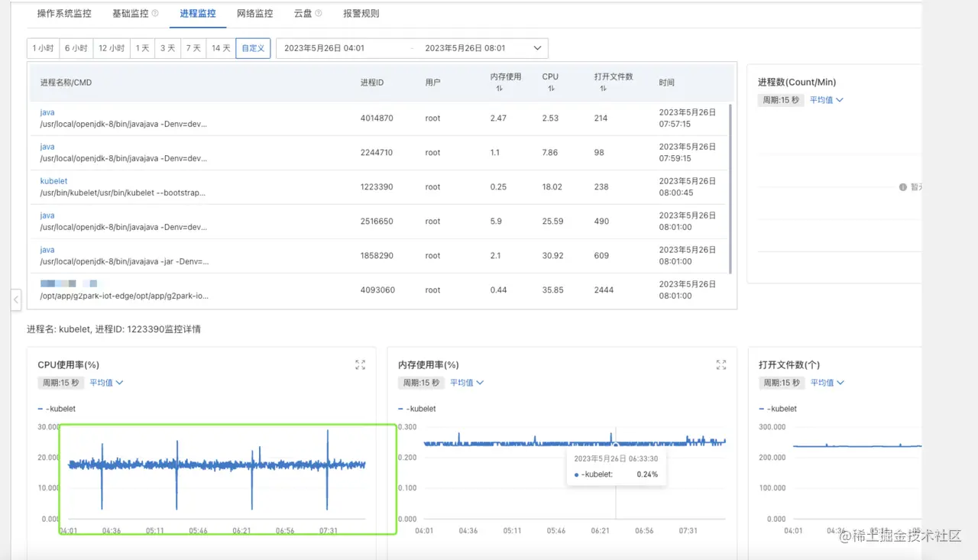978x560 pixels.
Task: Open the 平均值 dropdown in CPU usage panel
Action: 106,382
